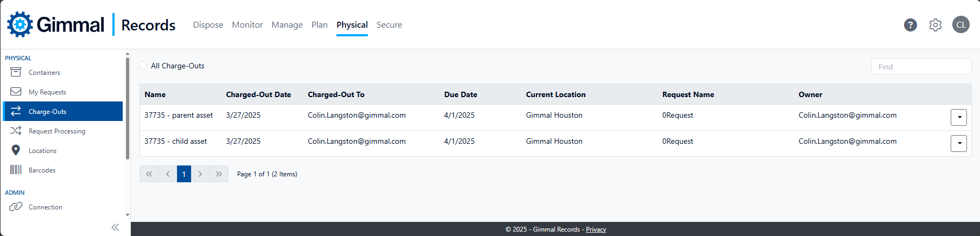Image resolution: width=980 pixels, height=236 pixels.
Task: Open the Secure tab
Action: pyautogui.click(x=389, y=25)
